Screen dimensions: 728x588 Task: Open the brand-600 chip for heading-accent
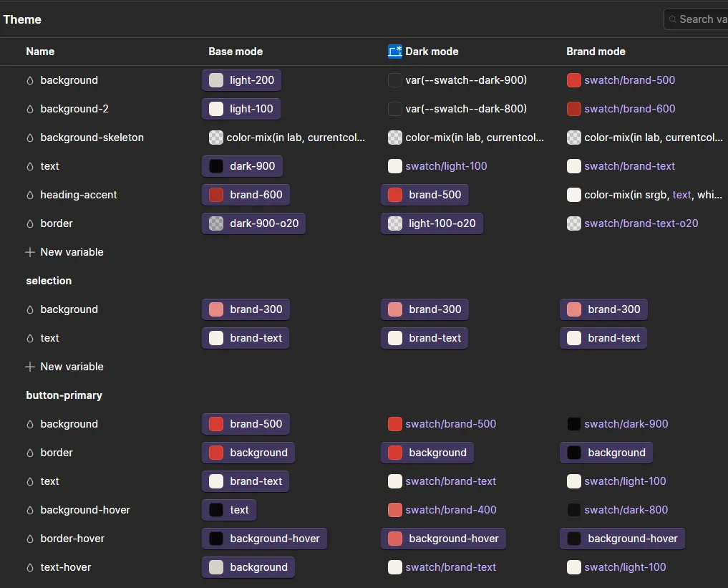pyautogui.click(x=246, y=195)
